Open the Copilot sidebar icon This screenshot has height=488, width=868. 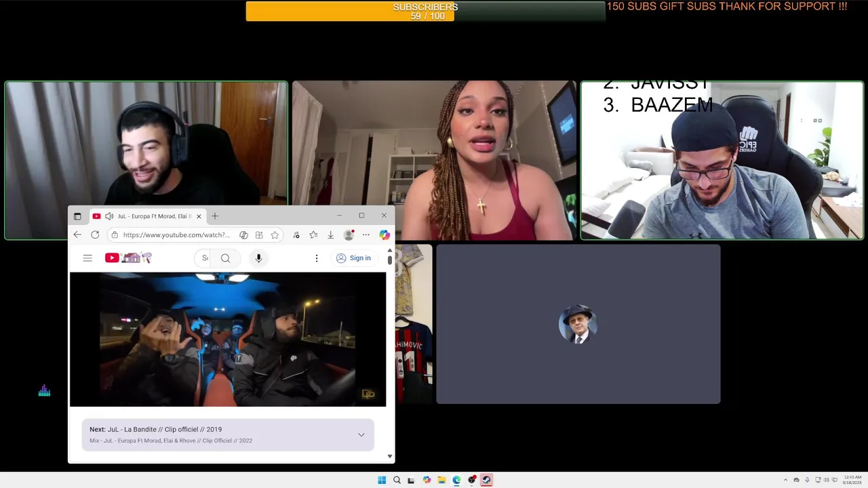[384, 235]
